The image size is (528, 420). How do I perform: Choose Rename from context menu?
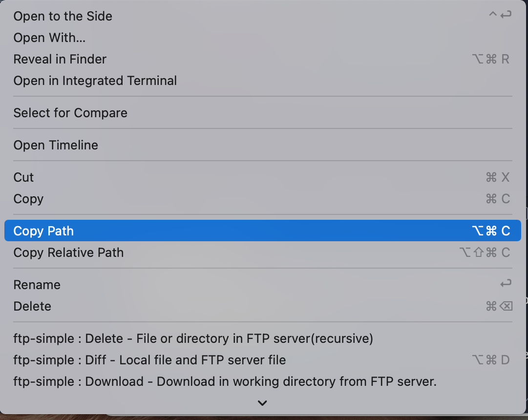click(x=263, y=285)
